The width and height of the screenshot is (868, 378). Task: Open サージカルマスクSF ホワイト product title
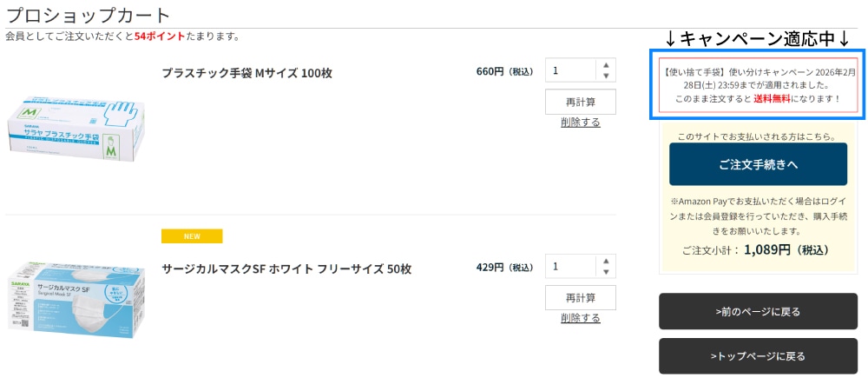click(286, 269)
